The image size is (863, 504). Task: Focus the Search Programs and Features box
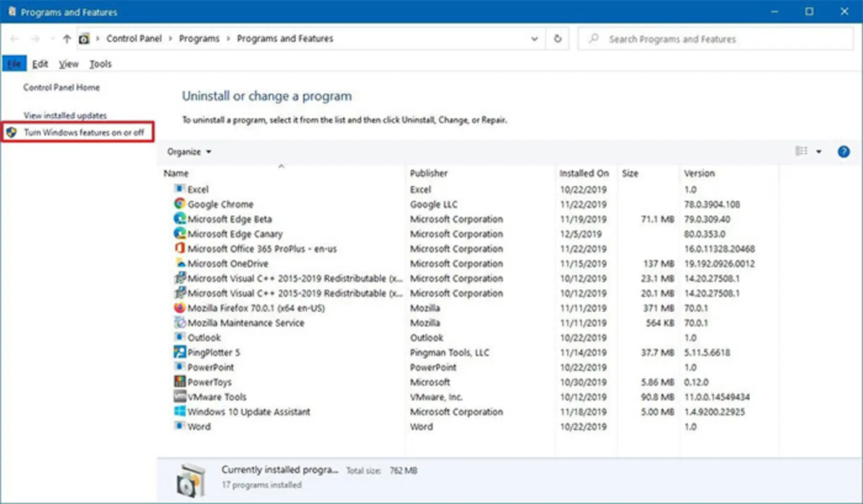tap(716, 39)
